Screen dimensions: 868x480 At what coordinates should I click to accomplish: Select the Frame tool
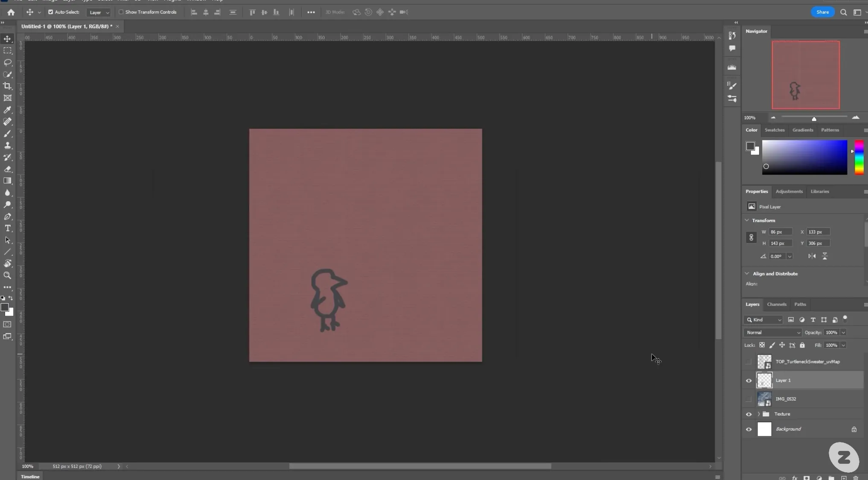coord(8,98)
